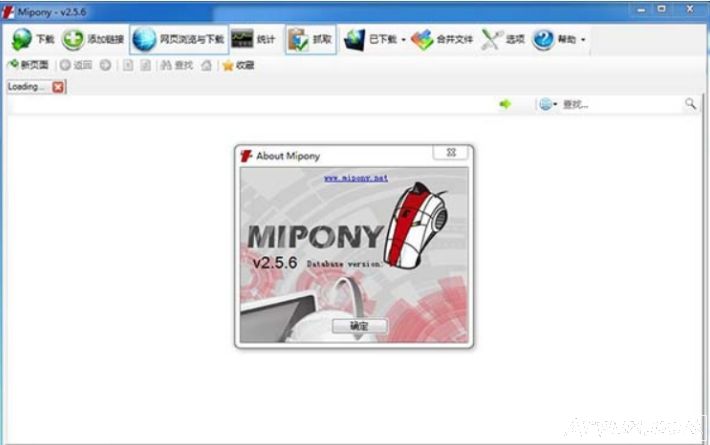This screenshot has width=710, height=445.
Task: Minimize the Mipony window
Action: pyautogui.click(x=641, y=10)
